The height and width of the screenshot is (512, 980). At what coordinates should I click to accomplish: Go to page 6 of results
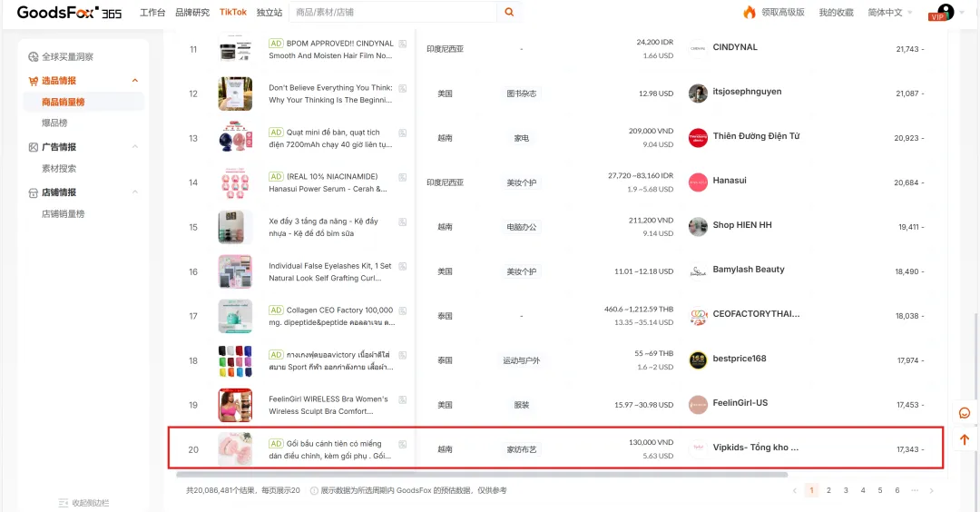897,491
